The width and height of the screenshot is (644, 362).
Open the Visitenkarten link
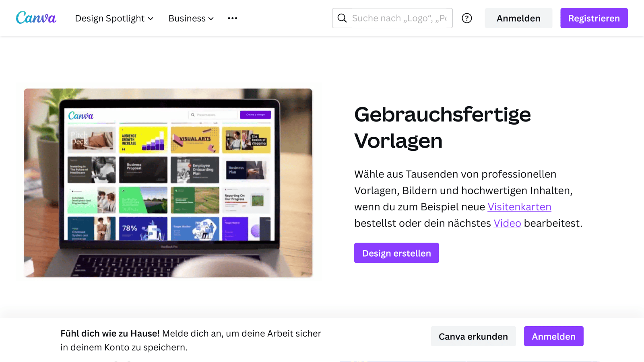(x=519, y=207)
